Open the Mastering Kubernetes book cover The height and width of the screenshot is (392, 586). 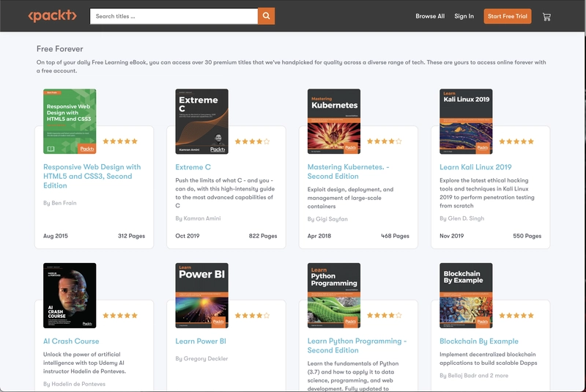[334, 122]
